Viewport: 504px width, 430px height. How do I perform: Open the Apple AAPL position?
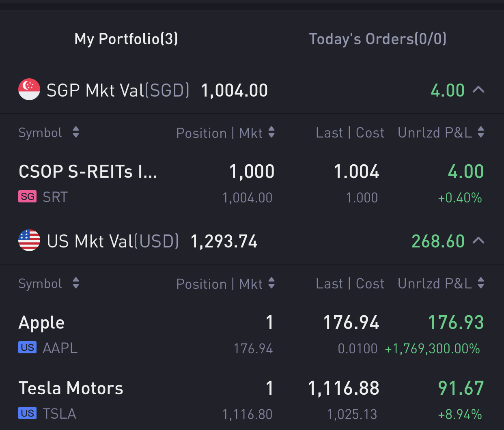pyautogui.click(x=42, y=323)
